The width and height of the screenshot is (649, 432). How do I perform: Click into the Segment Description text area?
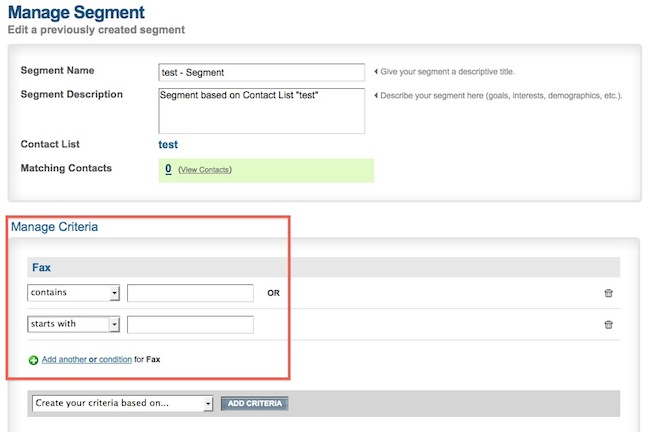pyautogui.click(x=262, y=110)
